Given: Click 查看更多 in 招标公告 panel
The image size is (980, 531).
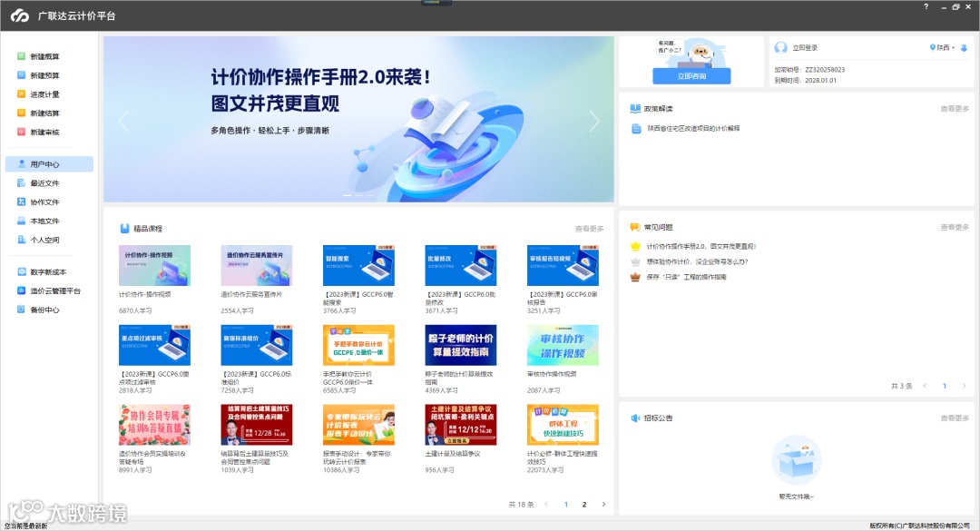Looking at the screenshot, I should (955, 418).
